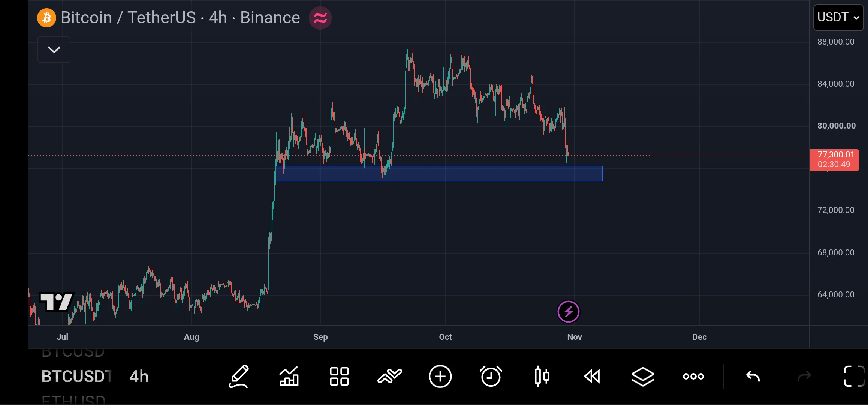Viewport: 868px width, 405px height.
Task: Click the pink wave indicator badge
Action: [x=320, y=18]
